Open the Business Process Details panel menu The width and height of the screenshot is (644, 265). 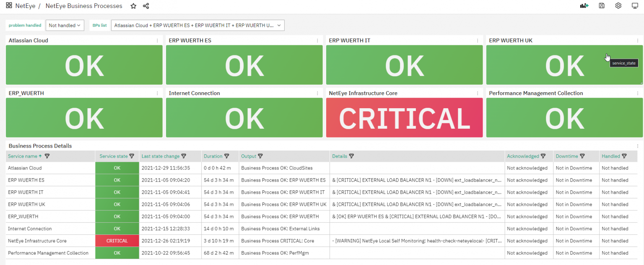point(638,145)
